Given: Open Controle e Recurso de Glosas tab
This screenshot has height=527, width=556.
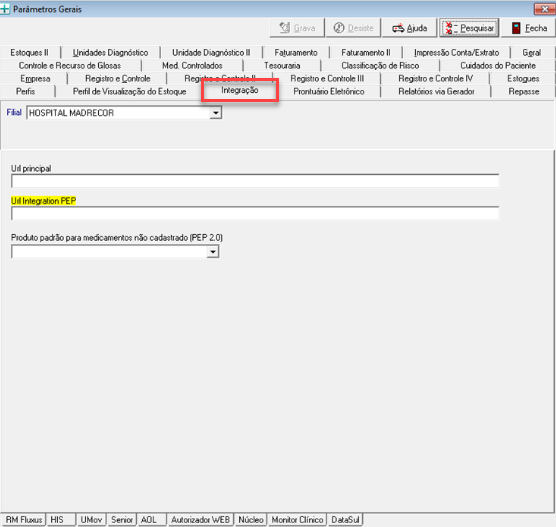Looking at the screenshot, I should pyautogui.click(x=70, y=66).
